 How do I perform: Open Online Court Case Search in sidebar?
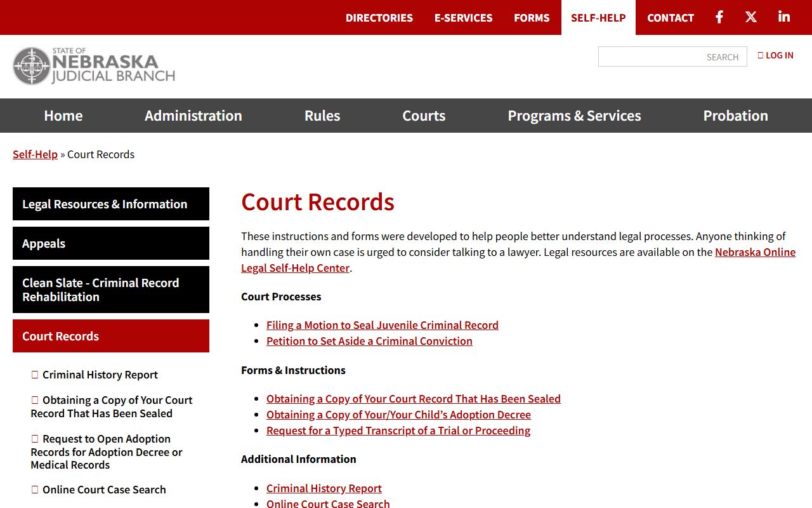pyautogui.click(x=99, y=490)
